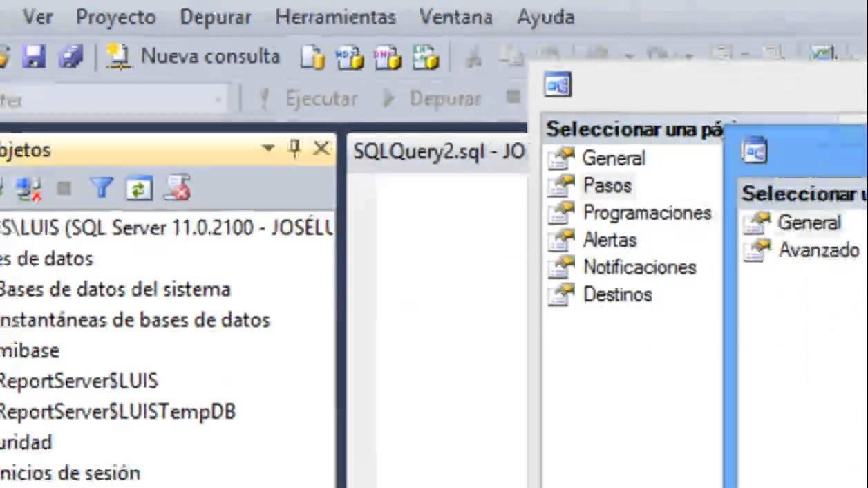Click the Save disk icon in toolbar

coord(34,57)
